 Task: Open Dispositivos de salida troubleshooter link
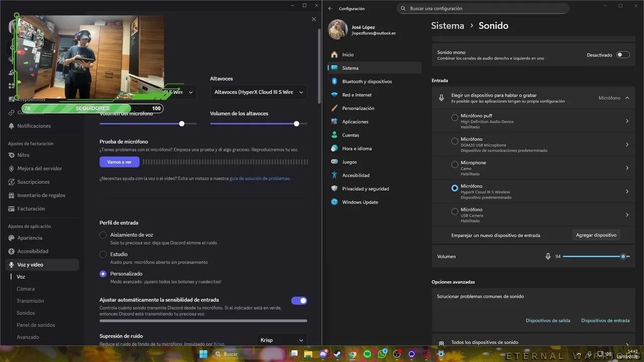[x=548, y=320]
